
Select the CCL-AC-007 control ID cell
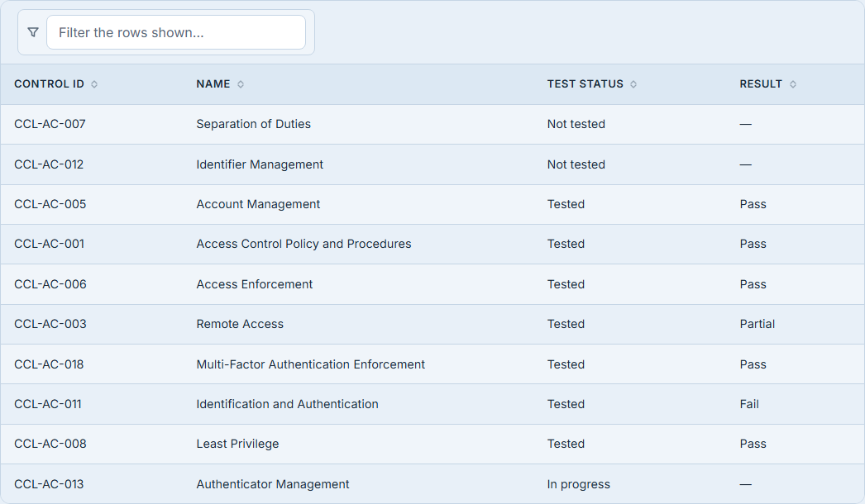coord(50,124)
